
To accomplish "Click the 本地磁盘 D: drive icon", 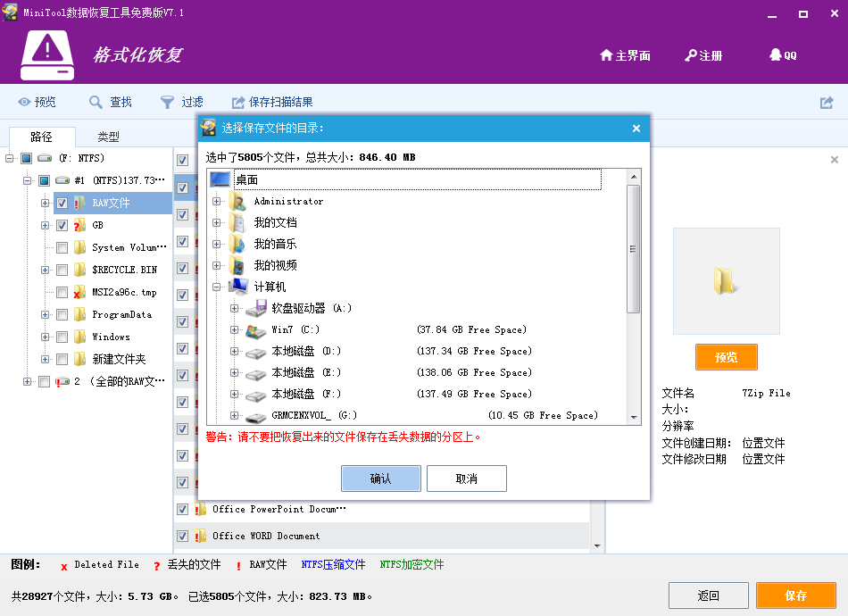I will pos(256,352).
